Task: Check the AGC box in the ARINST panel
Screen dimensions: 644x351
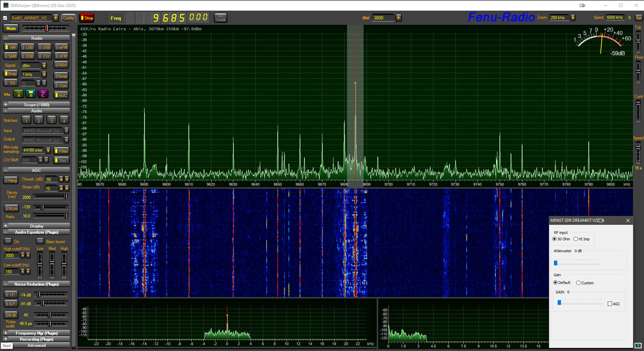Action: [x=609, y=303]
